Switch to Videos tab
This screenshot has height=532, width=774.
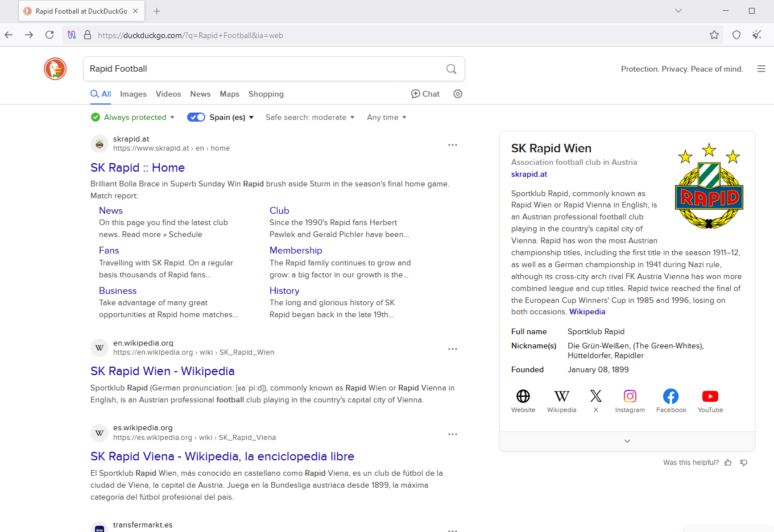[168, 94]
